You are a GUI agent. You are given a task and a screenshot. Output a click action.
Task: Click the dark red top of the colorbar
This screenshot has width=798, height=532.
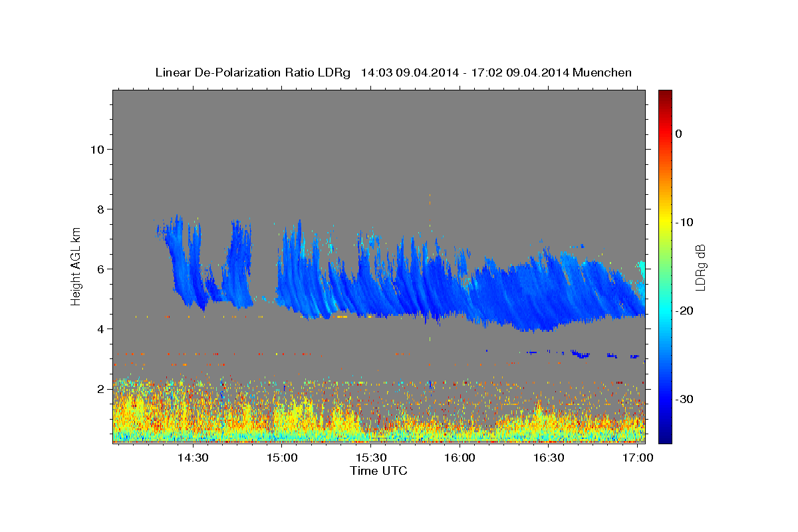[x=665, y=94]
